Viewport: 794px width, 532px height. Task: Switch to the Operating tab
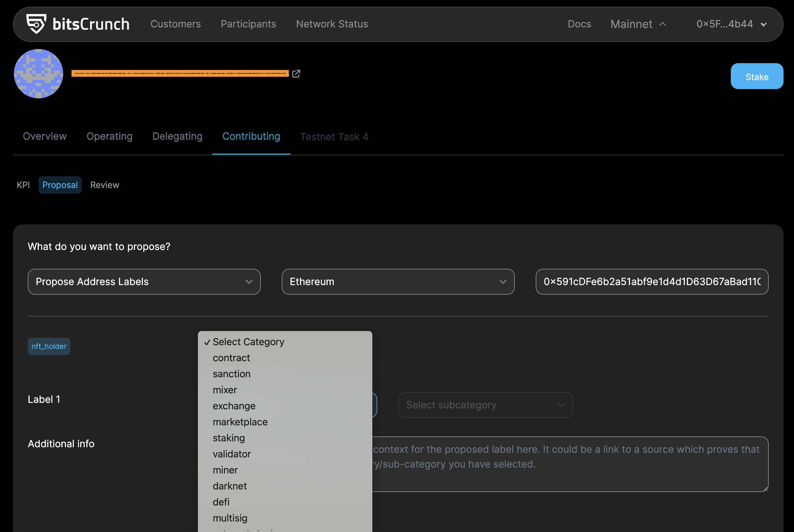[109, 137]
